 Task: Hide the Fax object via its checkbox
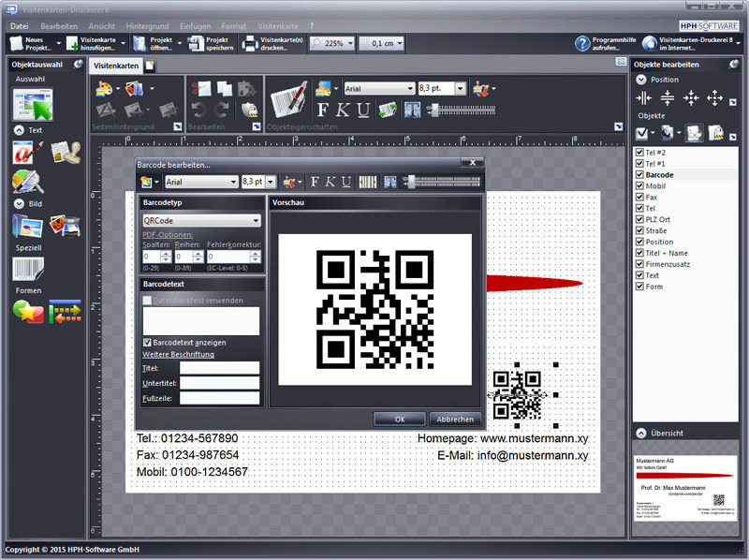[639, 197]
